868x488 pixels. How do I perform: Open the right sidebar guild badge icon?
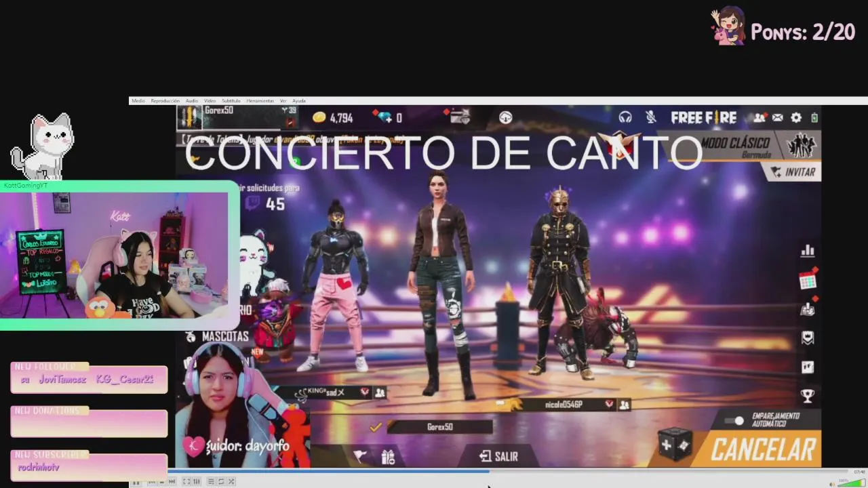808,338
